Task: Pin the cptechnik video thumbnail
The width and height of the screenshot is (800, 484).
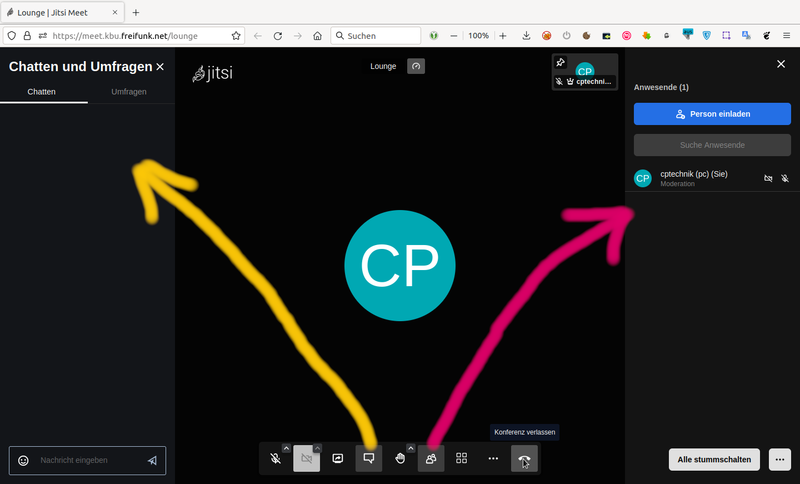Action: [x=561, y=63]
